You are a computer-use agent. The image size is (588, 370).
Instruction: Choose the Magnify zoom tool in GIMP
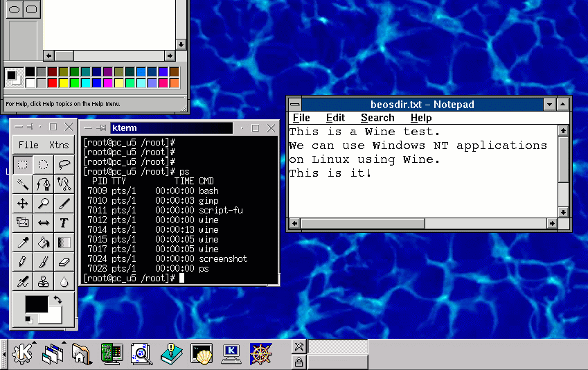pos(44,204)
